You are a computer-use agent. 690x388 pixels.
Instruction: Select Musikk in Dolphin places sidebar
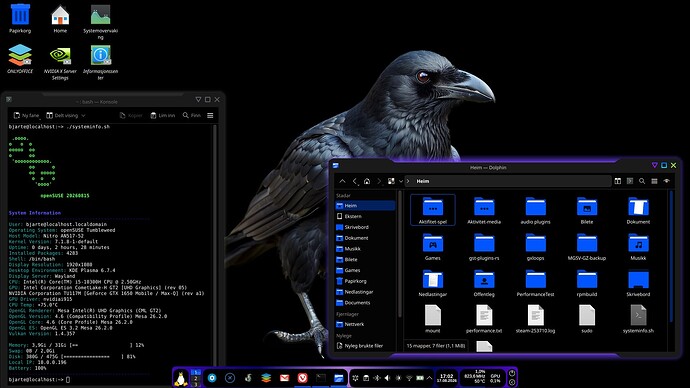click(x=365, y=249)
